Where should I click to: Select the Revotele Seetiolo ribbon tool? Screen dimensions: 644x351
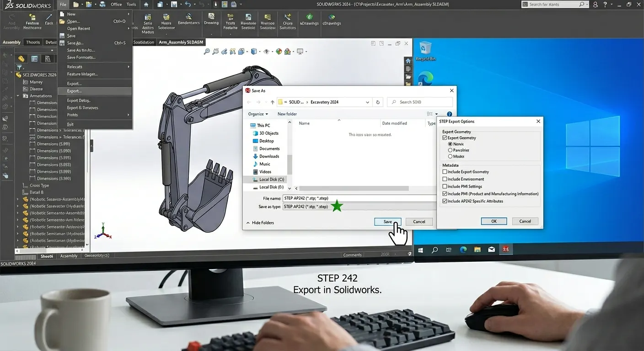point(248,21)
